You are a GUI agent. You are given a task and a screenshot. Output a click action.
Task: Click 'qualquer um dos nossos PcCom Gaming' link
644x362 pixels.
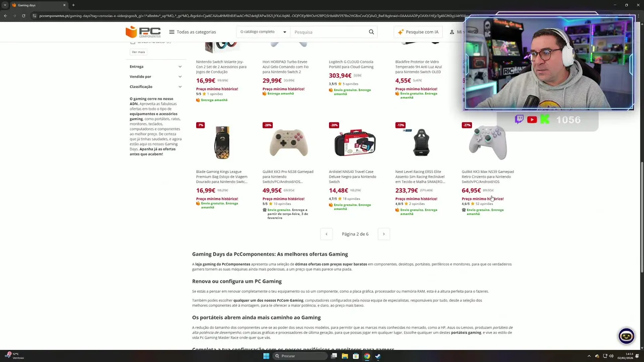(x=268, y=300)
